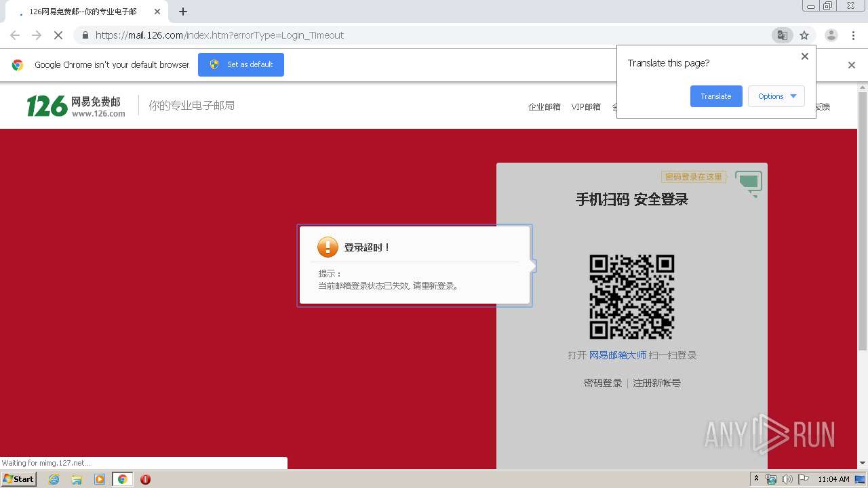Image resolution: width=868 pixels, height=488 pixels.
Task: Launch Internet Explorer from the taskbar
Action: 54,479
